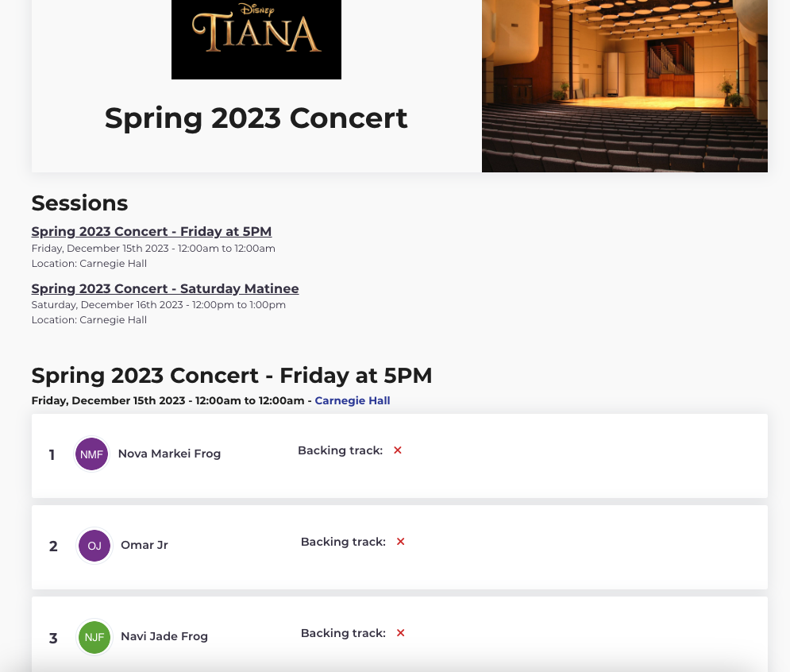Click the Spring 2023 Concert main title
This screenshot has height=672, width=790.
[256, 118]
